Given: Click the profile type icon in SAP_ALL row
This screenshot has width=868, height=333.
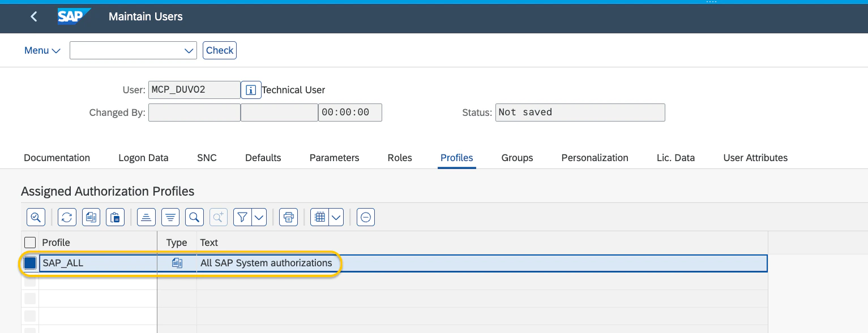Looking at the screenshot, I should [177, 263].
